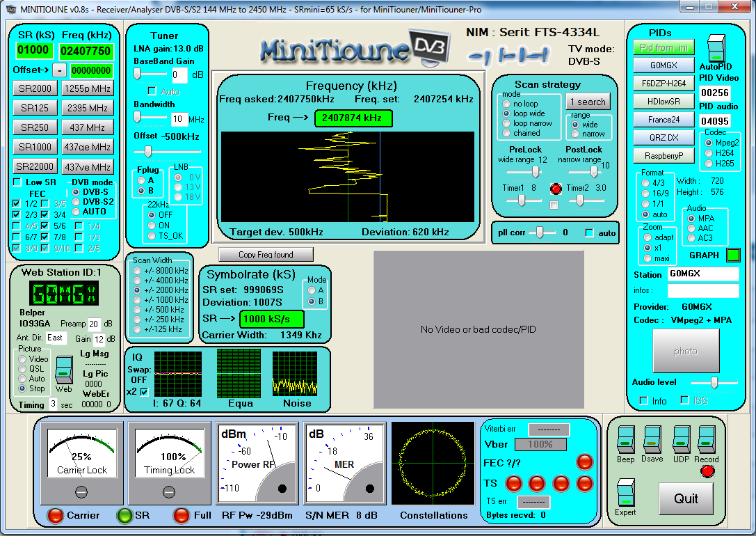Select the F6DZP-H264 PID preset
756x536 pixels.
point(664,84)
